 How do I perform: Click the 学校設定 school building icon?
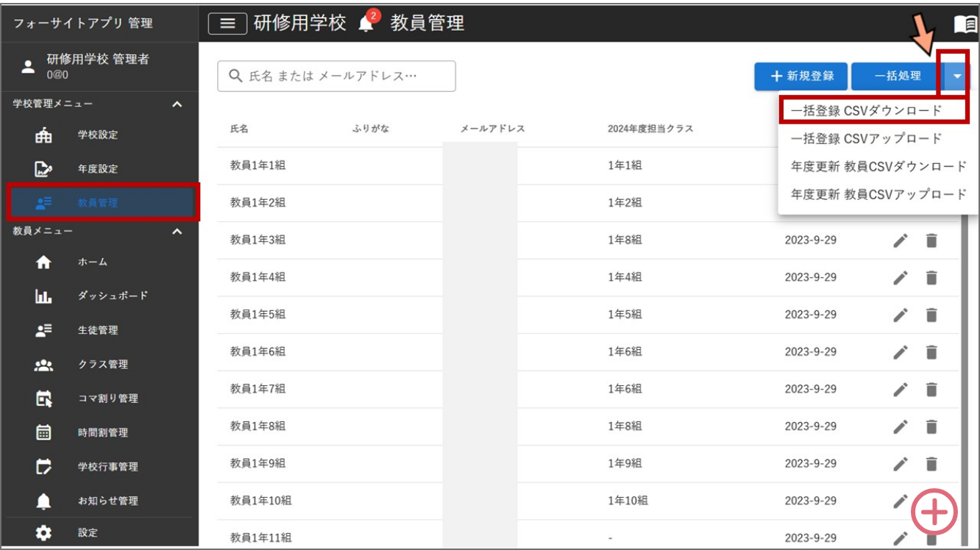[x=44, y=135]
